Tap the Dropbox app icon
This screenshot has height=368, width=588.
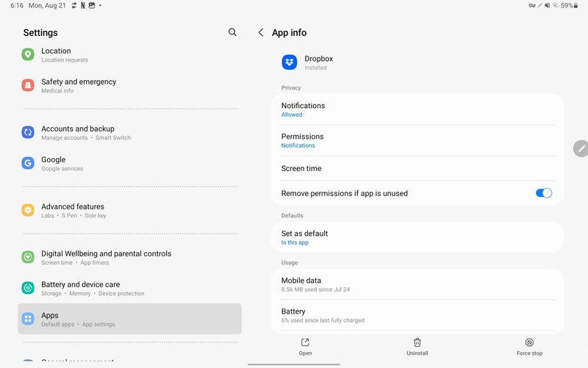pyautogui.click(x=290, y=62)
